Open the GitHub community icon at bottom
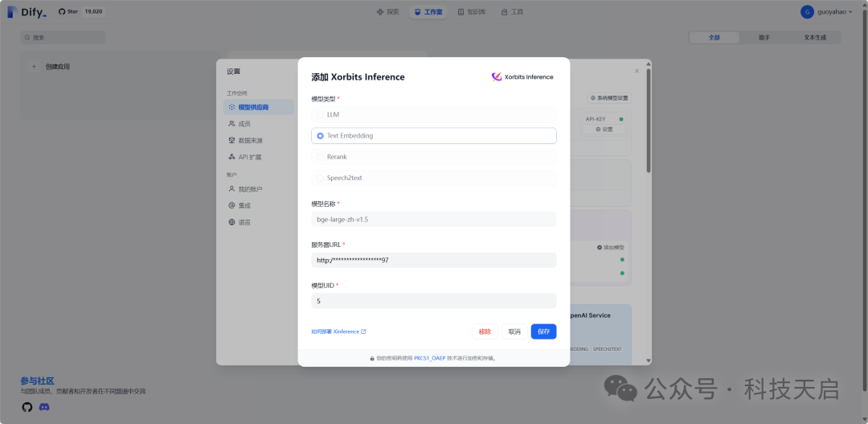The height and width of the screenshot is (424, 868). (27, 407)
